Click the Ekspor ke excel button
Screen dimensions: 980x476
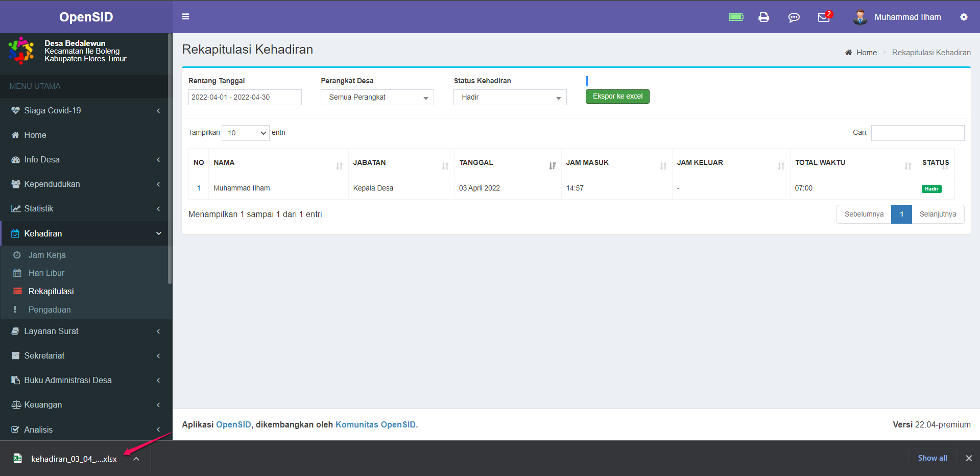pos(617,97)
